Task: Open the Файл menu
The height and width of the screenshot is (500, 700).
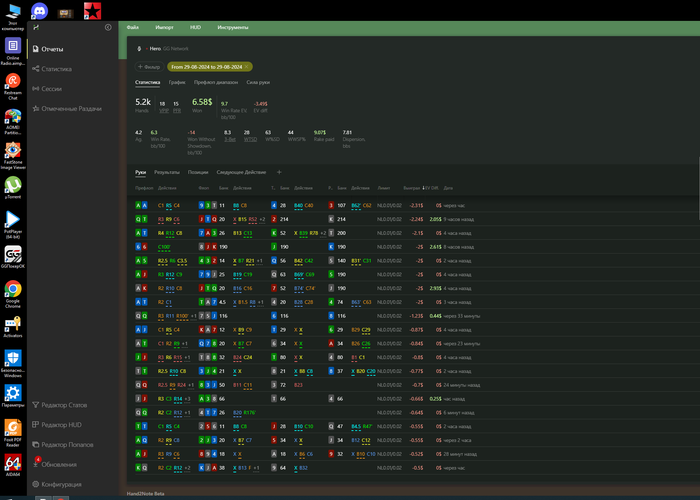Action: (x=133, y=27)
